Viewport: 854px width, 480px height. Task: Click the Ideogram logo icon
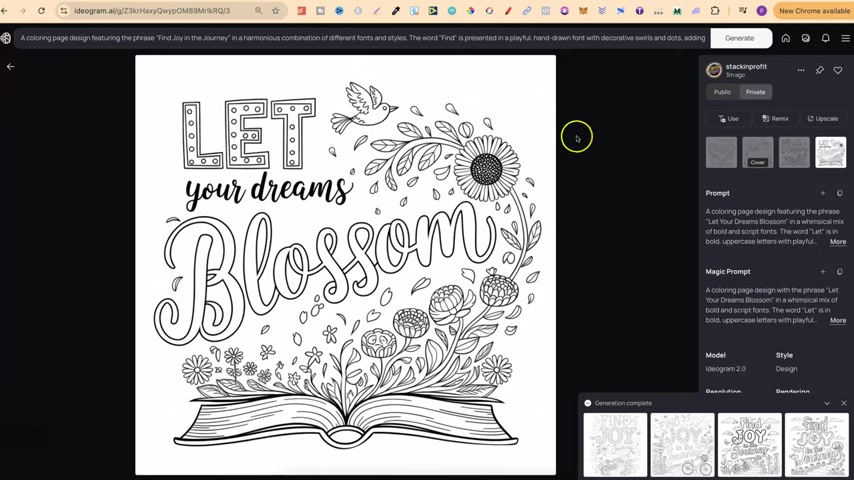point(6,38)
